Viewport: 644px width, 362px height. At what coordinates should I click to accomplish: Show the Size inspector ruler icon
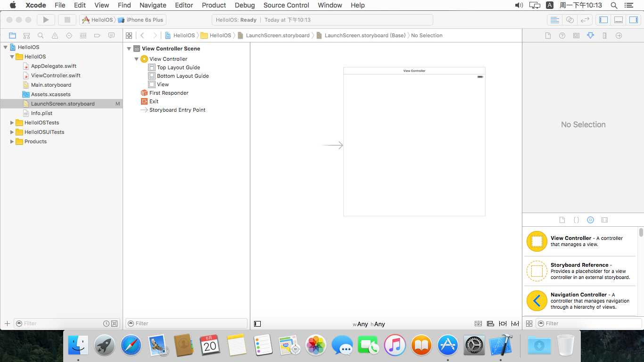pos(604,35)
